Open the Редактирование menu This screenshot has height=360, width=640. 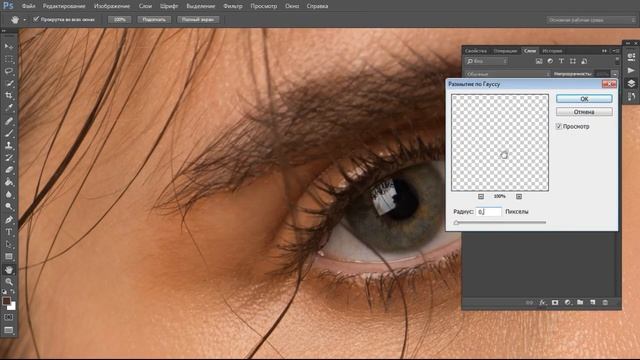64,6
